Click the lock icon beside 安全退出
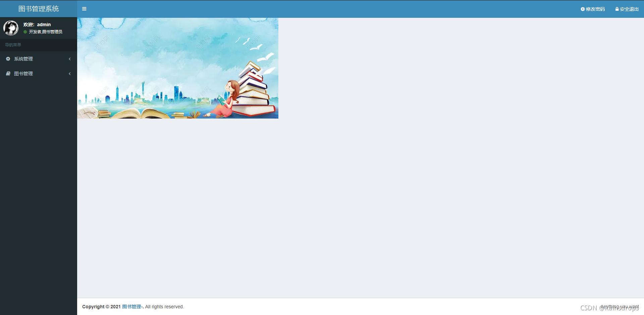The height and width of the screenshot is (315, 644). 617,9
